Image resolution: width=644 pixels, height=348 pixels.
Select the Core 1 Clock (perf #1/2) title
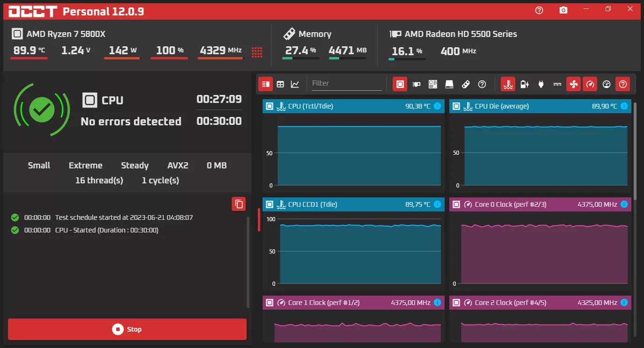[x=324, y=303]
